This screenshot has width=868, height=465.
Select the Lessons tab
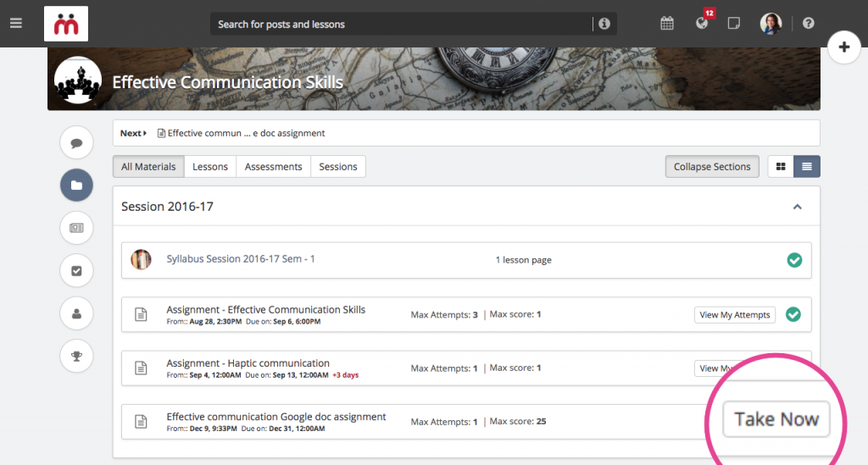tap(210, 166)
